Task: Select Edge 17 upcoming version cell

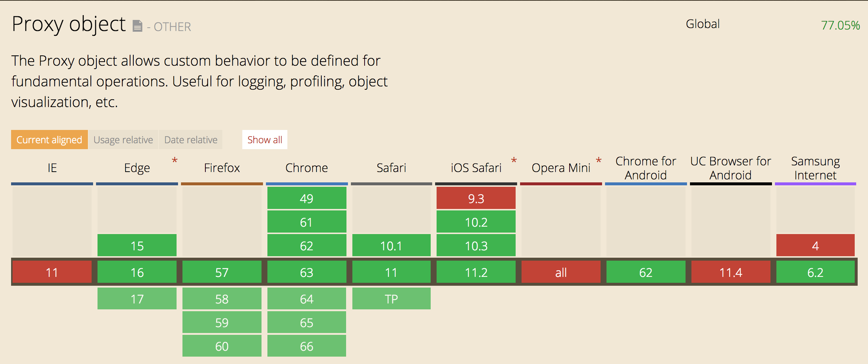Action: (137, 299)
